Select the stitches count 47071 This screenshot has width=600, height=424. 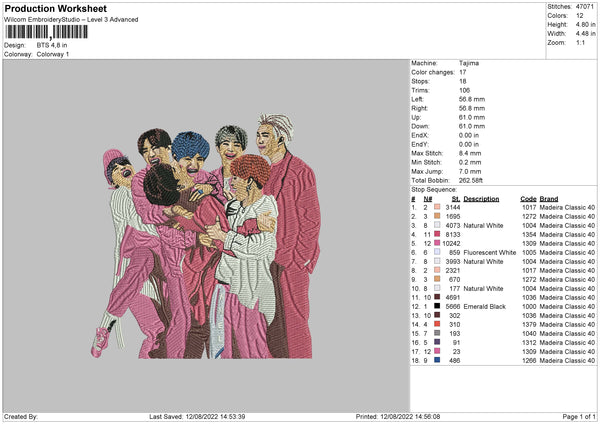pos(585,7)
